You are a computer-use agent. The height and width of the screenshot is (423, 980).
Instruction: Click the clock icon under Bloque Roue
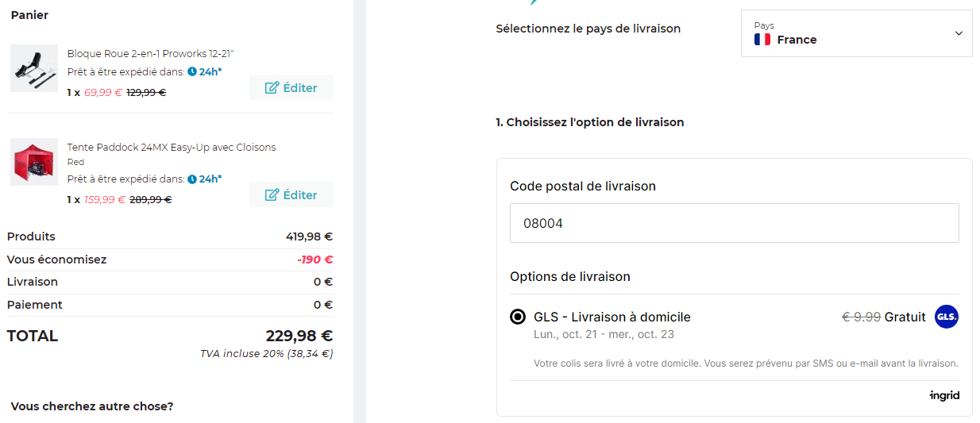(x=192, y=71)
